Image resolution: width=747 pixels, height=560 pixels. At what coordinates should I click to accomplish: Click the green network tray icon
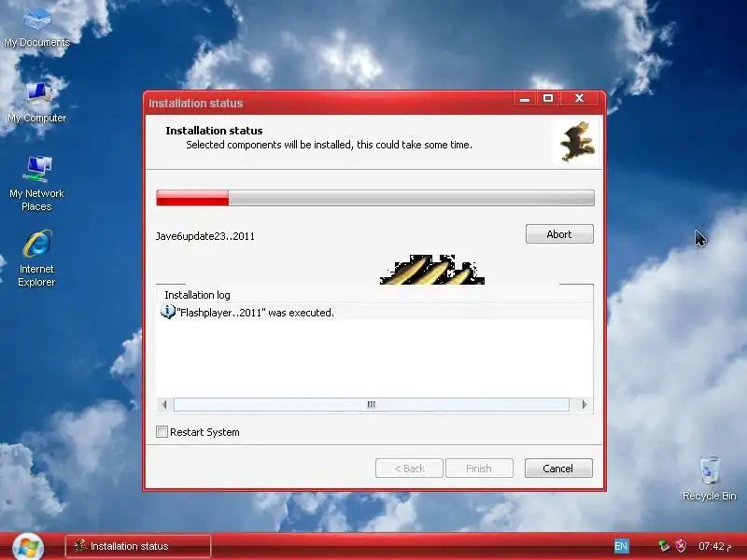[x=663, y=546]
